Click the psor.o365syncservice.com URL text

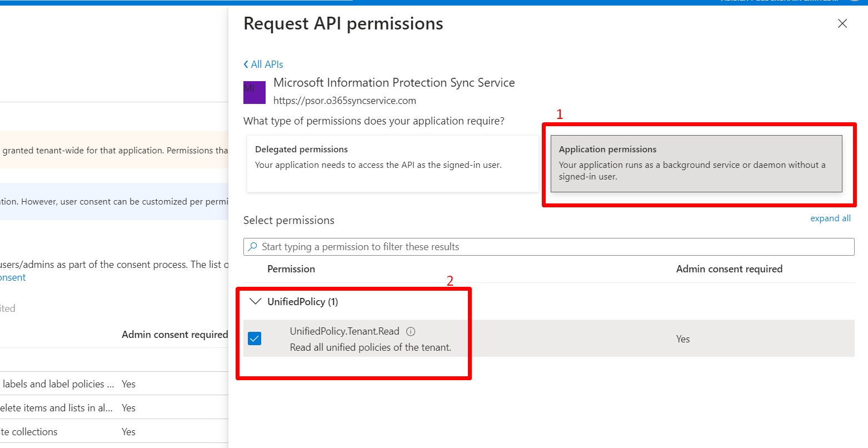345,101
